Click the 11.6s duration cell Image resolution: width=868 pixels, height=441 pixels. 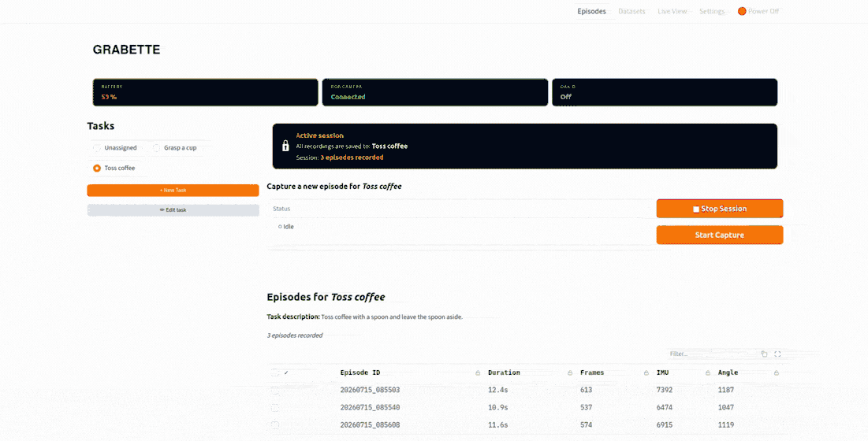[x=497, y=425]
